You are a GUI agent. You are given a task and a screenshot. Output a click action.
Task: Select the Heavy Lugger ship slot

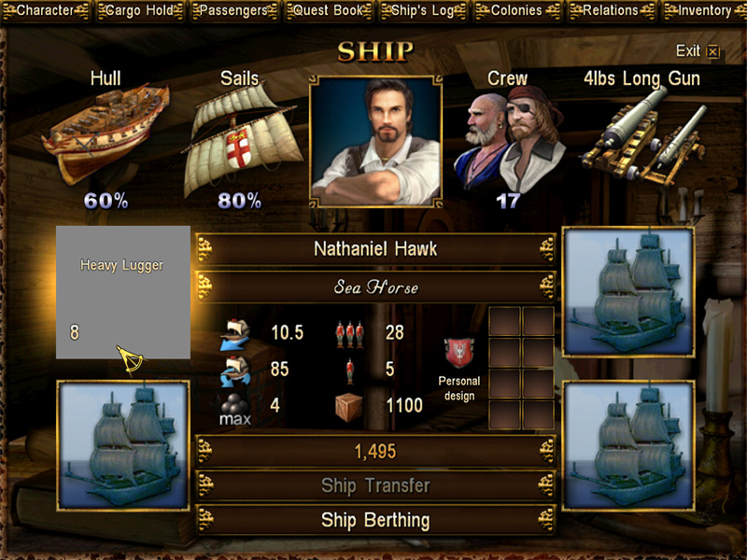tap(123, 292)
